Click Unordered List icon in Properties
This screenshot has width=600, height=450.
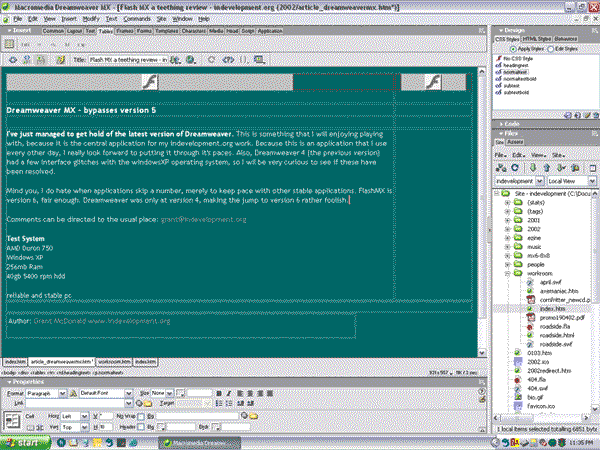coord(219,403)
